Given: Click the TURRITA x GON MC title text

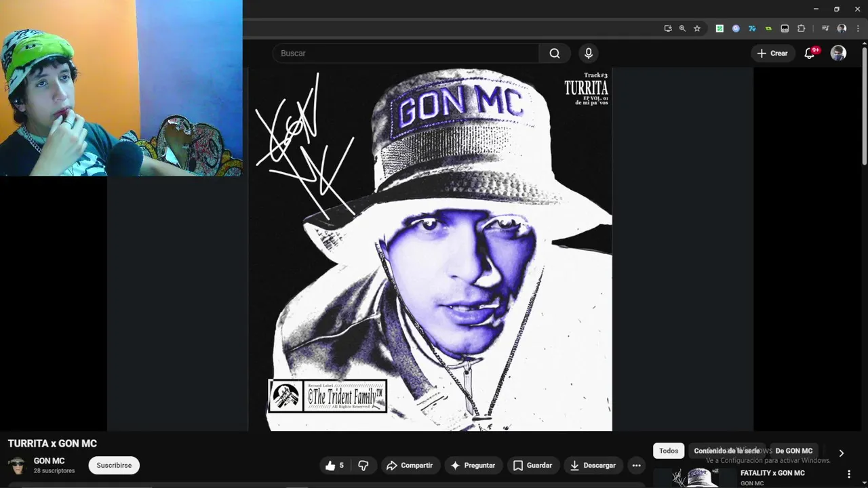Looking at the screenshot, I should (52, 443).
